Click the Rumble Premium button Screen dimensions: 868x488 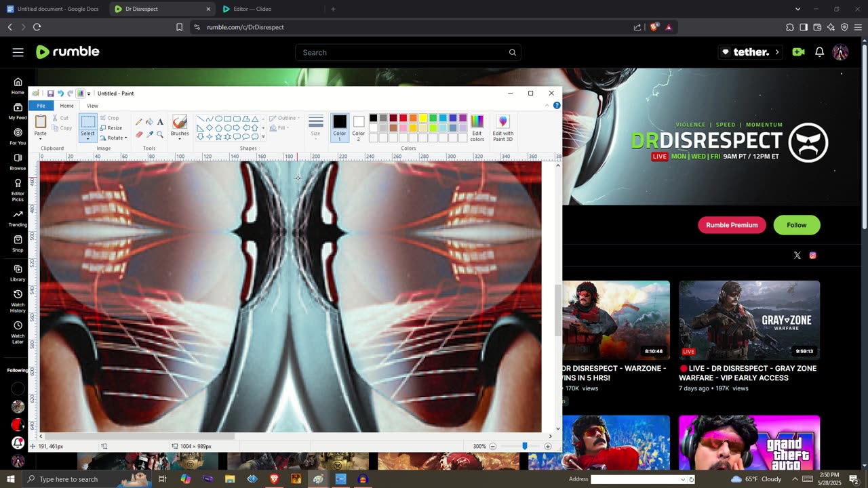(x=732, y=225)
